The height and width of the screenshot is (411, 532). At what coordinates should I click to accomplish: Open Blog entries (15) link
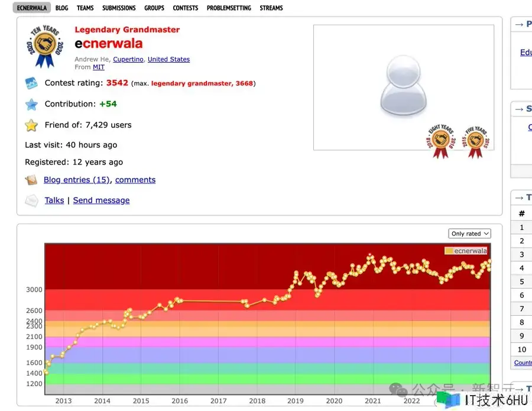click(77, 180)
